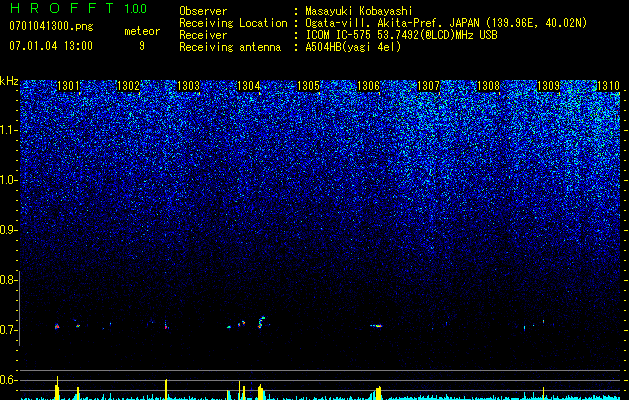This screenshot has height=400, width=629.
Task: Click the 1302 time marker
Action: click(128, 86)
